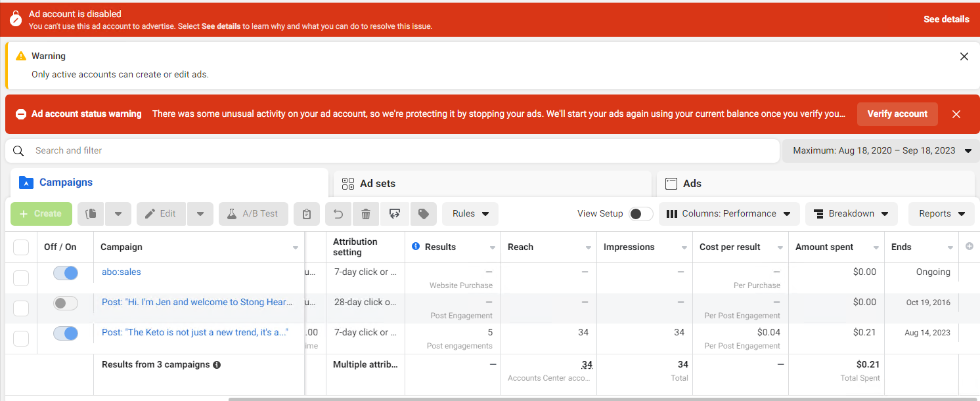Click the yellow warning triangle icon
Image resolution: width=980 pixels, height=401 pixels.
tap(21, 56)
